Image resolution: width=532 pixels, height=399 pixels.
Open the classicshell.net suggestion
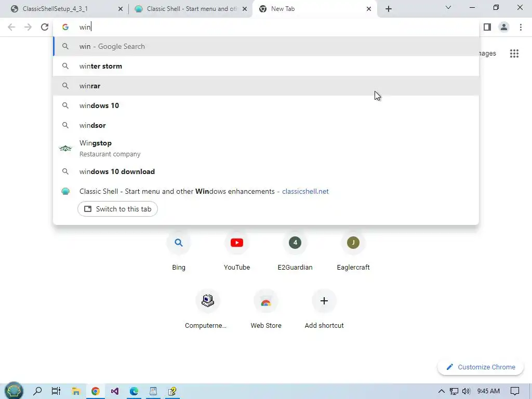click(267, 191)
